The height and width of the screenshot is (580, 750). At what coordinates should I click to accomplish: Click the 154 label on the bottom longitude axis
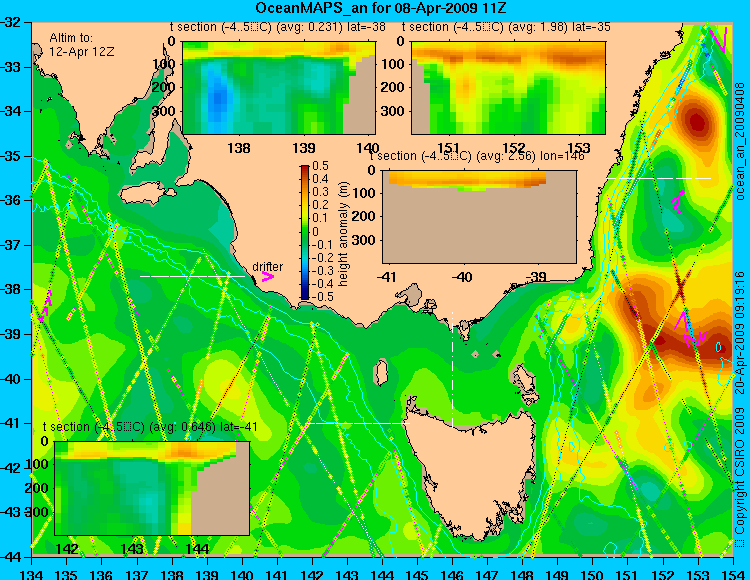[733, 574]
